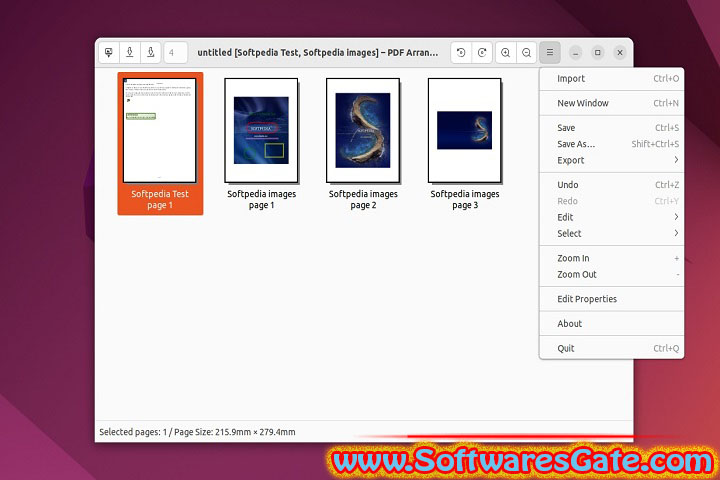This screenshot has width=720, height=480.
Task: Choose Undo in the menu
Action: (x=612, y=185)
